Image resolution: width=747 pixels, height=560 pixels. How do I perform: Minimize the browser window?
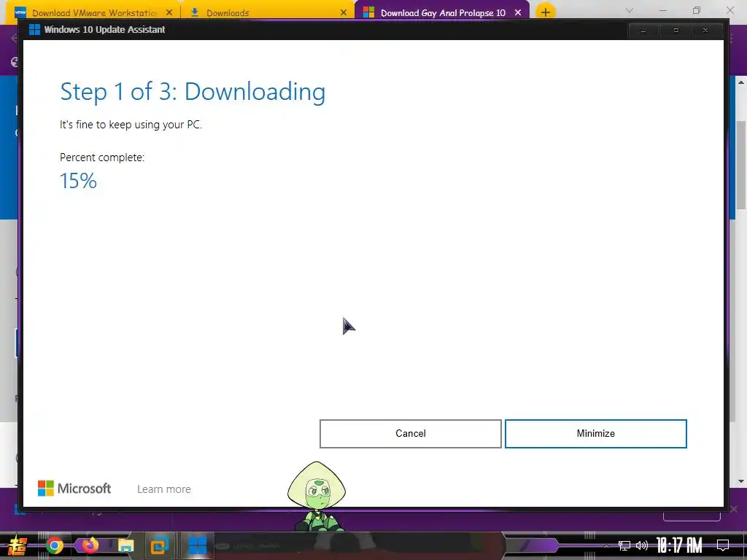[662, 10]
